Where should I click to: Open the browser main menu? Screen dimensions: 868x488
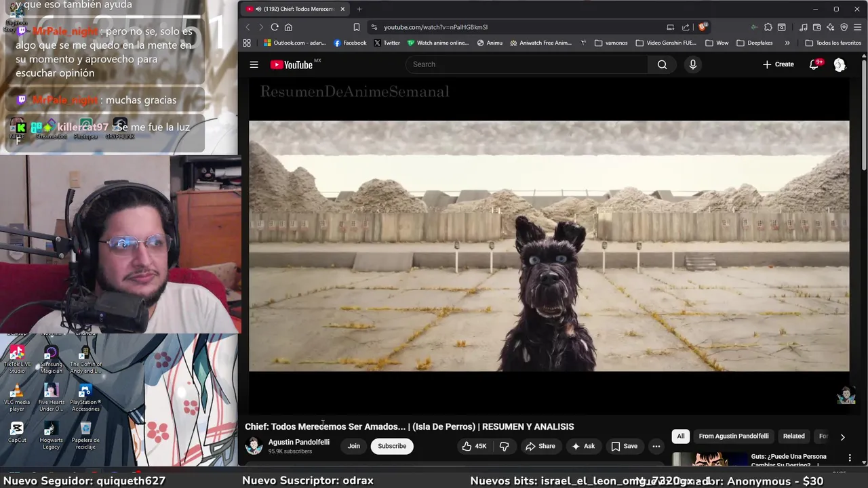pos(857,27)
